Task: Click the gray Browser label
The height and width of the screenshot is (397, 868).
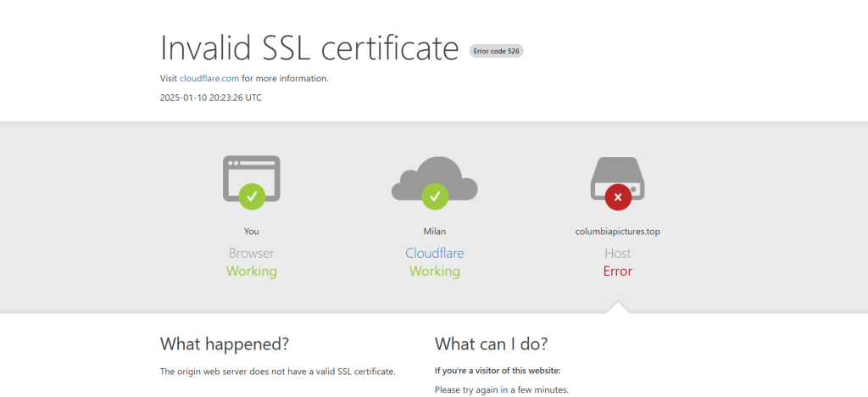Action: 251,253
